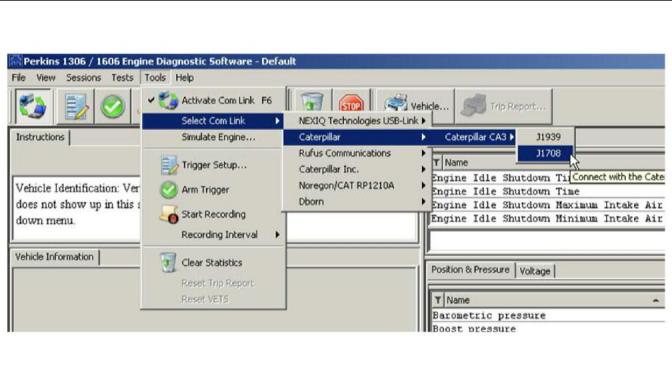The height and width of the screenshot is (386, 672).
Task: Click the green checkmark Arm Trigger toolbar icon
Action: point(112,106)
